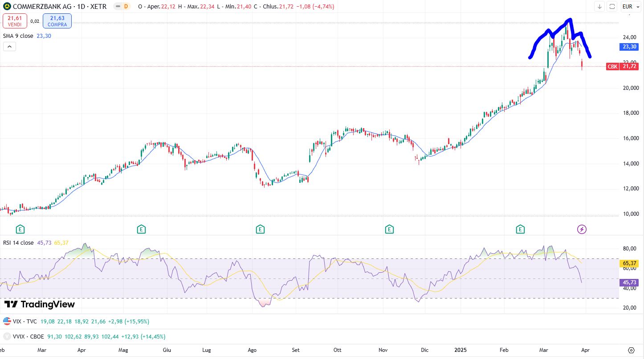Viewport: 644px width, 359px height.
Task: Click the fullscreen frame icon next to EUR
Action: (x=612, y=7)
